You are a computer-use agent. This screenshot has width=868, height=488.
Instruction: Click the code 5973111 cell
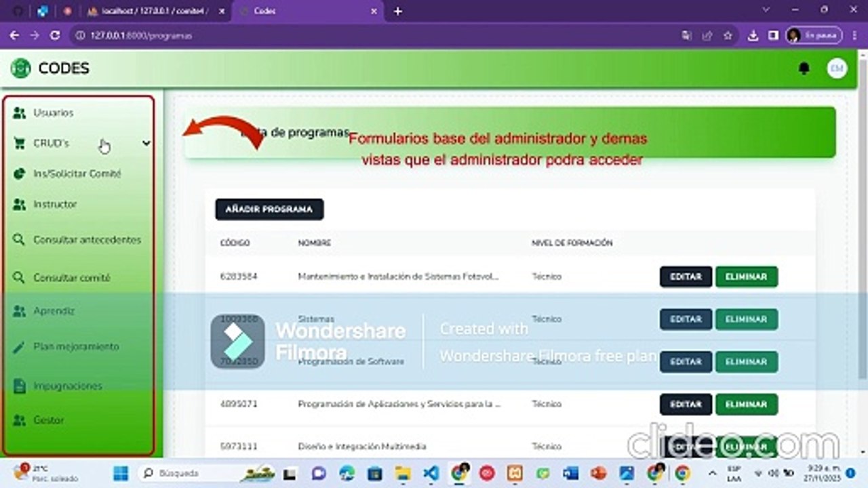pyautogui.click(x=239, y=447)
